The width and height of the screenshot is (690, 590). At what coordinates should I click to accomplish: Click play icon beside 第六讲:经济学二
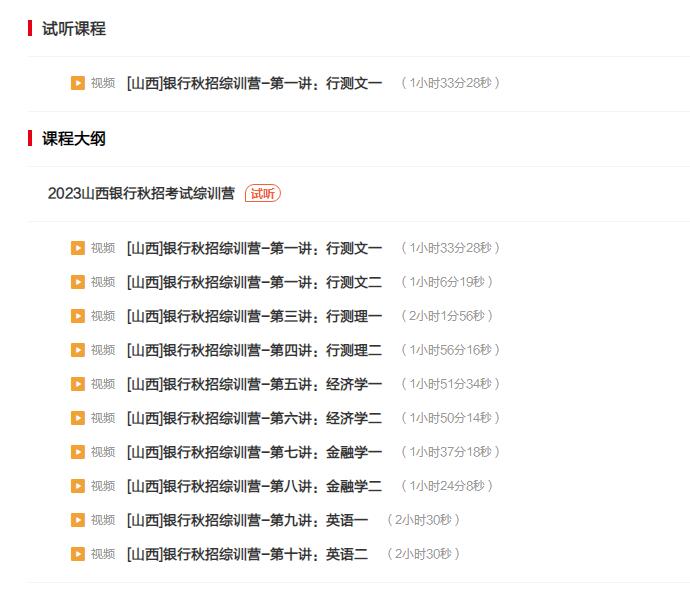tap(78, 418)
